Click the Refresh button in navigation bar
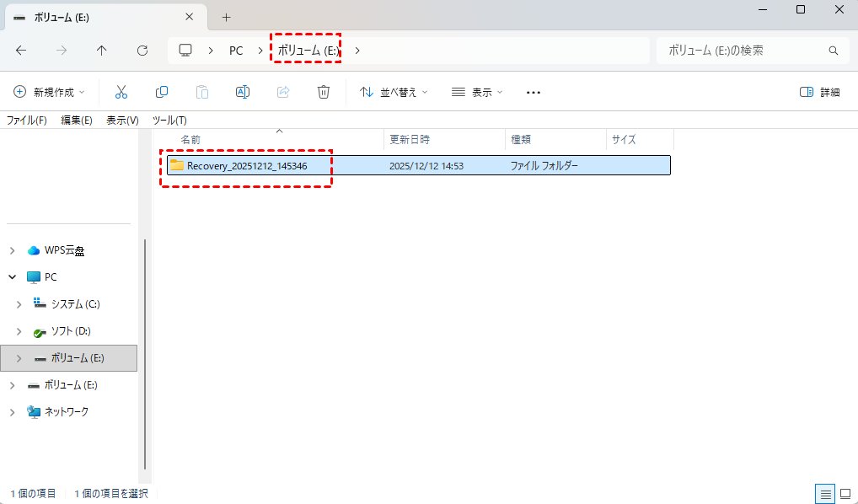 142,51
